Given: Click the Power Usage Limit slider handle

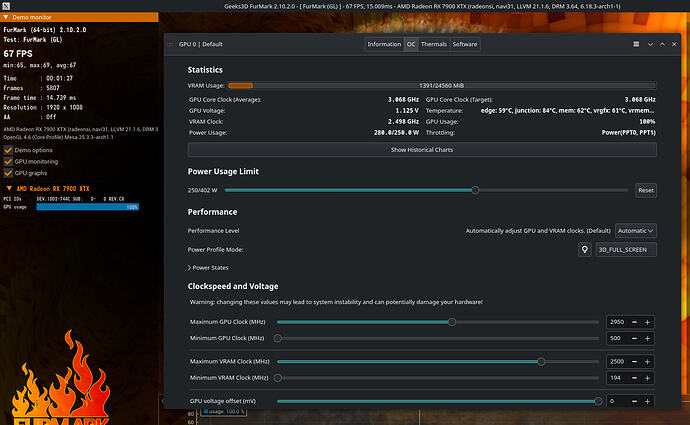Looking at the screenshot, I should pos(475,190).
